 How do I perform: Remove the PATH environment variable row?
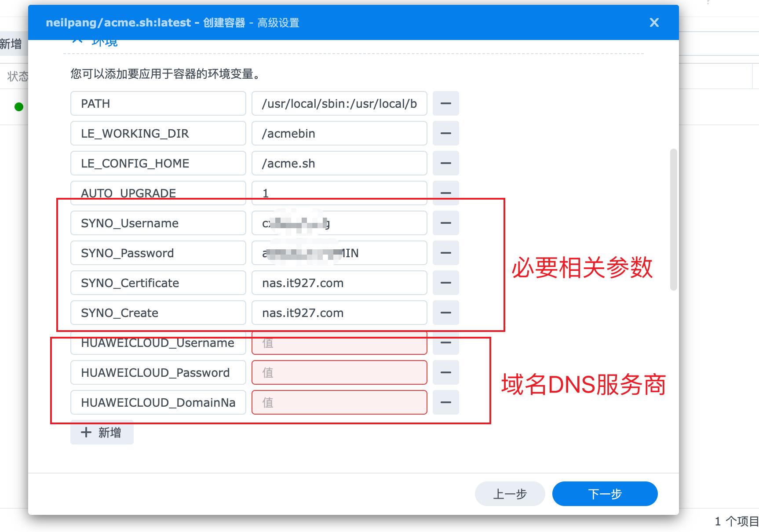pyautogui.click(x=445, y=103)
